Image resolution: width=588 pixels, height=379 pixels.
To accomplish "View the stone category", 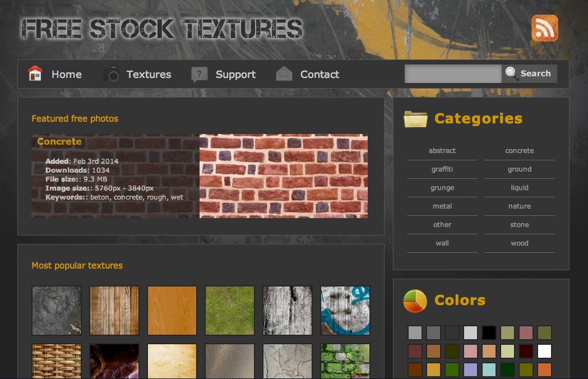I will pos(520,224).
